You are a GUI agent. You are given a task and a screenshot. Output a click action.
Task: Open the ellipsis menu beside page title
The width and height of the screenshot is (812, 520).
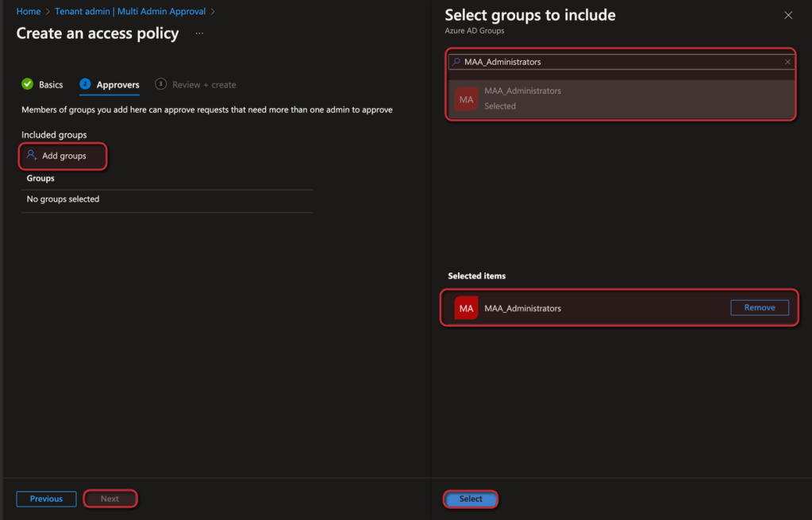coord(199,33)
